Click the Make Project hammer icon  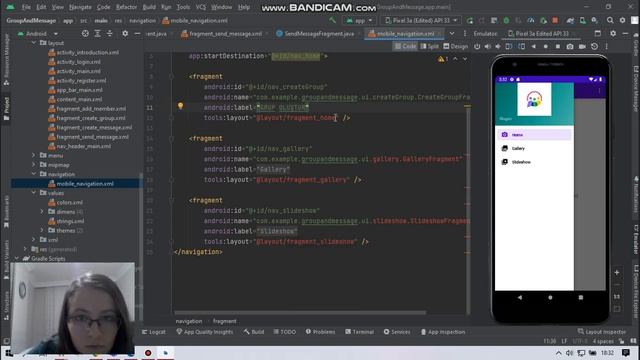(333, 20)
